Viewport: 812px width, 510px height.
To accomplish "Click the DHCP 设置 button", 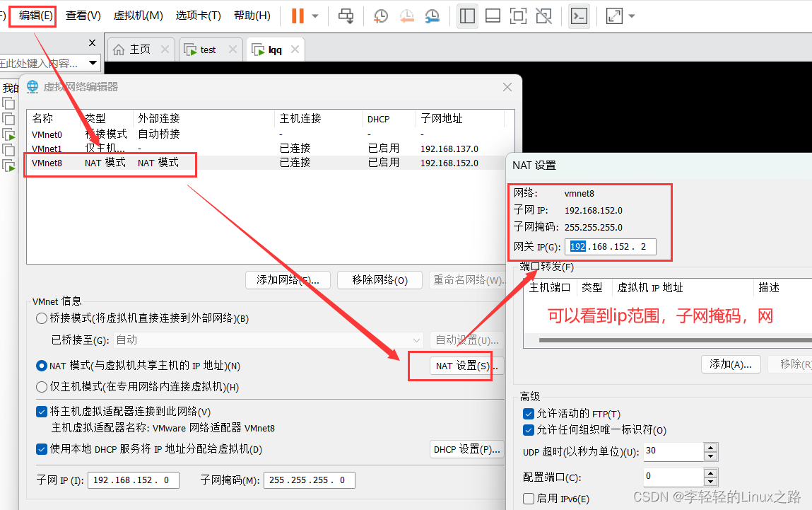I will tap(466, 448).
